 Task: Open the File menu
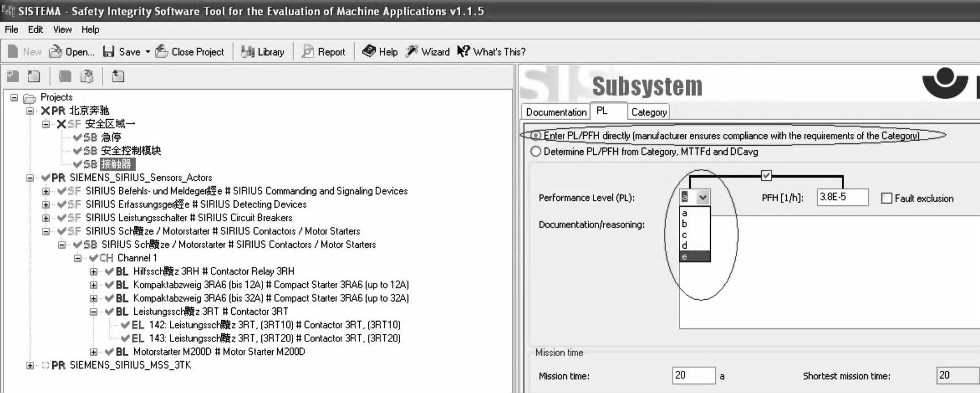click(11, 29)
